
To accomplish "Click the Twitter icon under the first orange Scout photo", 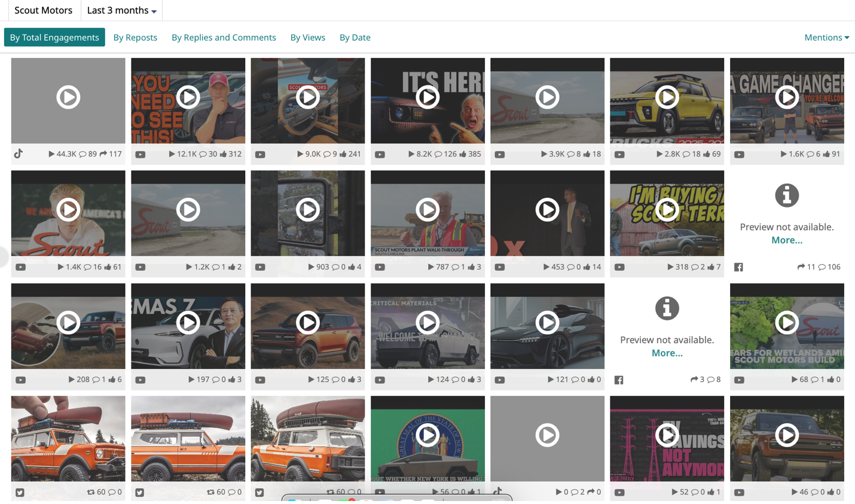I will [x=20, y=493].
